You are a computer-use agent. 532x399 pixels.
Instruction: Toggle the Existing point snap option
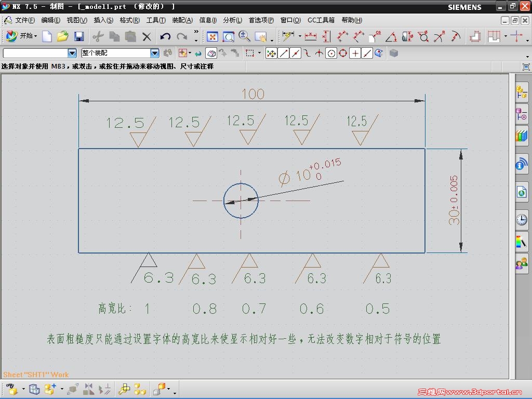(x=355, y=54)
